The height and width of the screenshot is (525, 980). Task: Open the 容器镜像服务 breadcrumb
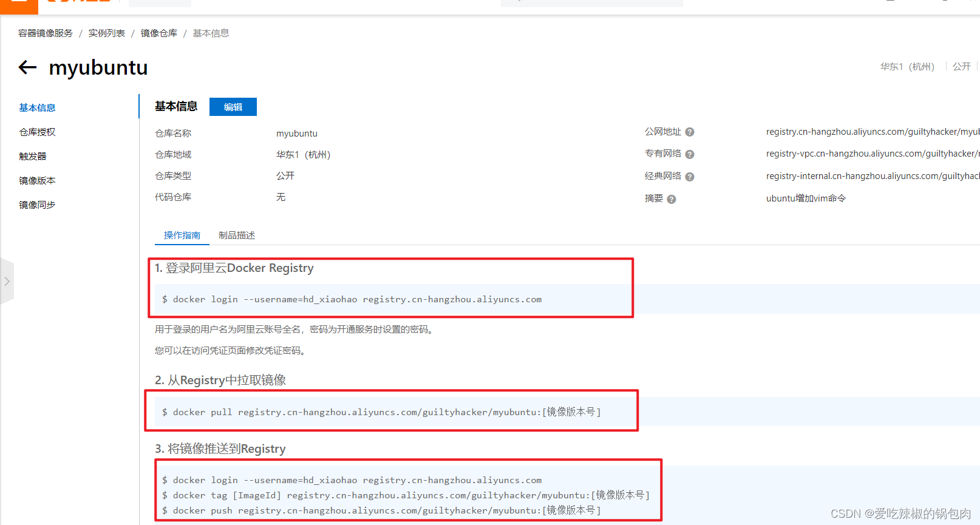(x=46, y=33)
